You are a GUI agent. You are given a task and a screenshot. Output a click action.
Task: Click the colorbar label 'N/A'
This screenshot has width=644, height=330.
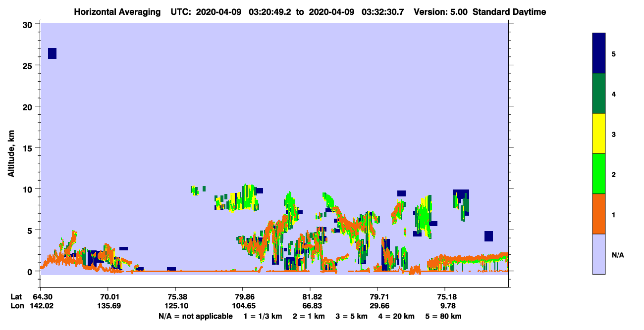pos(618,255)
